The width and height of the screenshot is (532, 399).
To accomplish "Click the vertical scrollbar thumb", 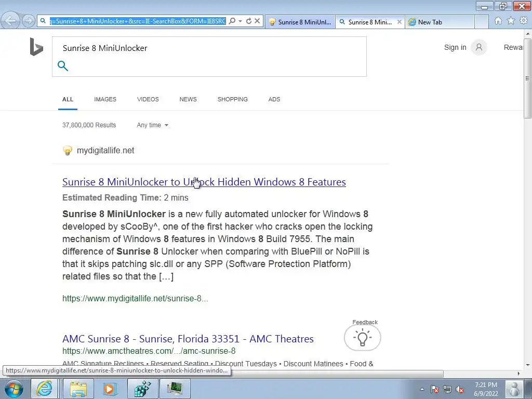I will pos(527,78).
